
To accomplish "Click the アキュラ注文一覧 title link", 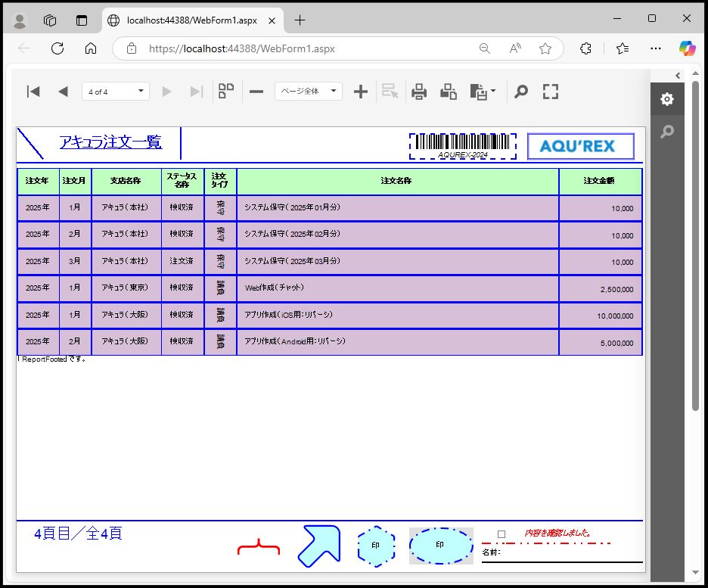I will [x=110, y=142].
